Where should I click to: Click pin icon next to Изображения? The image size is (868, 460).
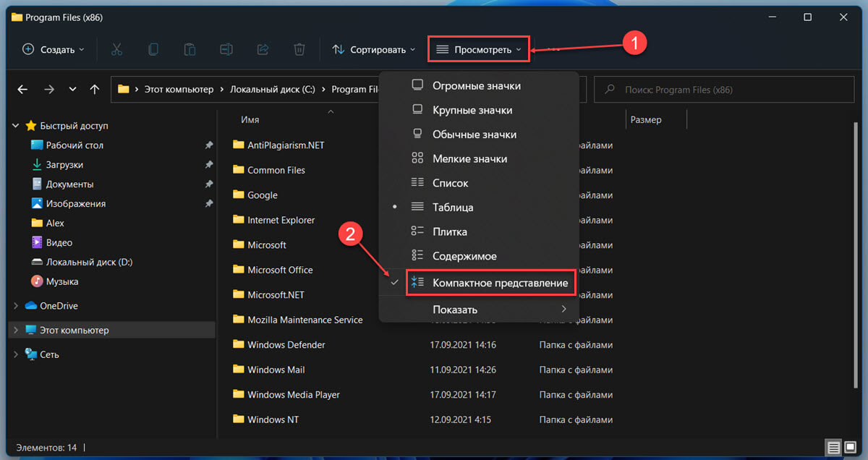[x=209, y=204]
